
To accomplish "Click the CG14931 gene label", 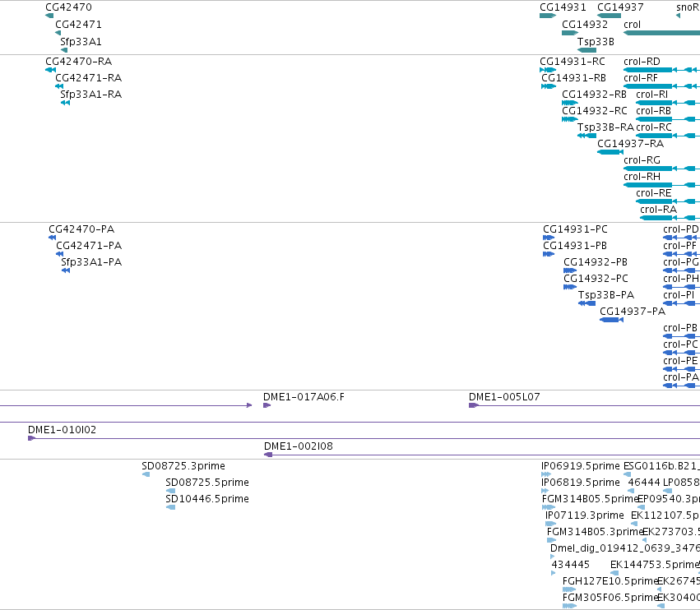I will [x=563, y=7].
